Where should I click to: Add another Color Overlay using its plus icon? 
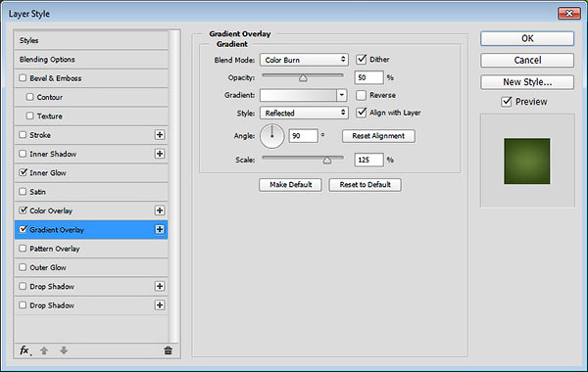pos(160,210)
